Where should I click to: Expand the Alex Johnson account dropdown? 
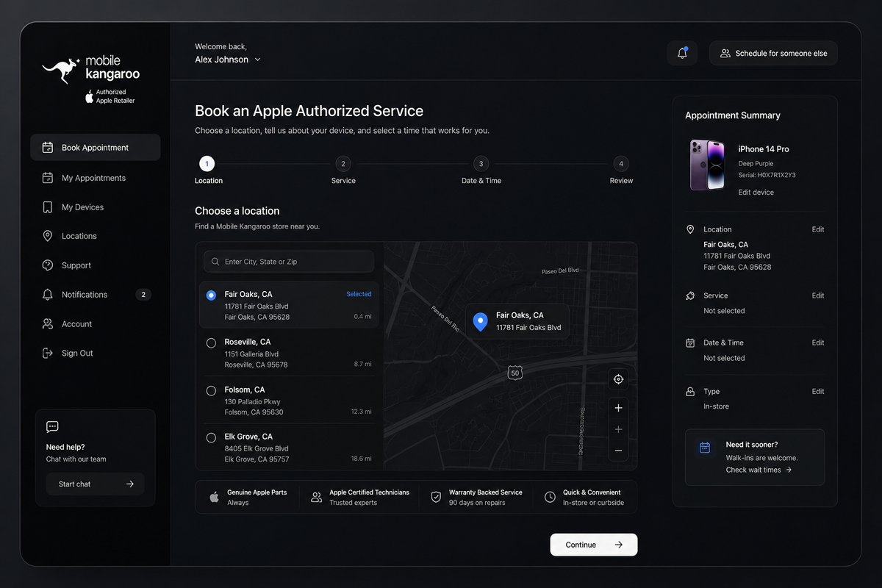228,60
